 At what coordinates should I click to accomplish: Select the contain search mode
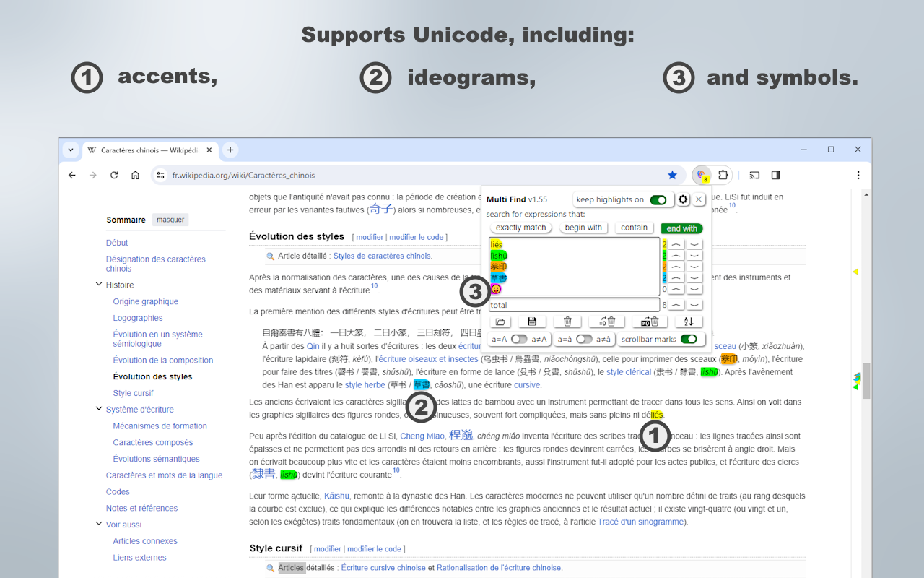[634, 228]
